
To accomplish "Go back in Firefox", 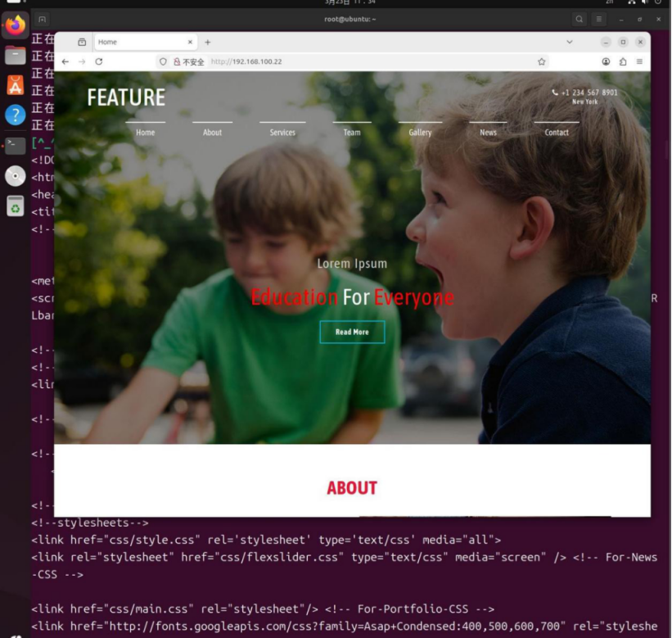I will (65, 61).
